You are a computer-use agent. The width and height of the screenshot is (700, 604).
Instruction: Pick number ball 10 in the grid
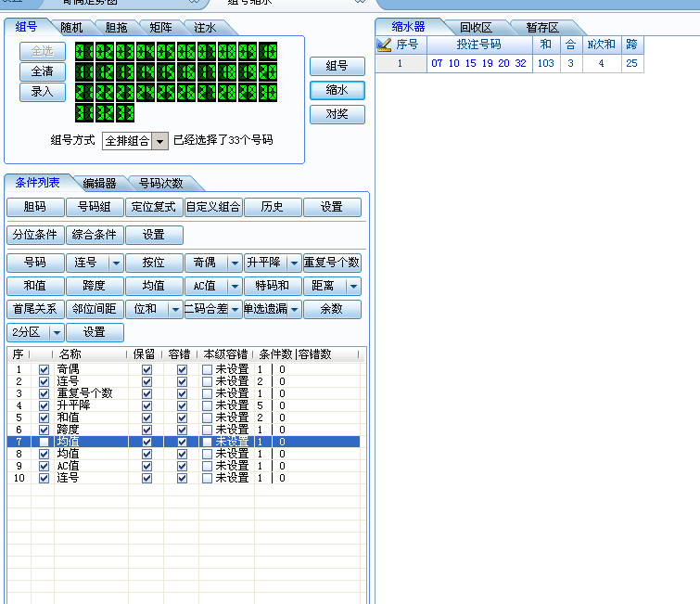(x=268, y=51)
